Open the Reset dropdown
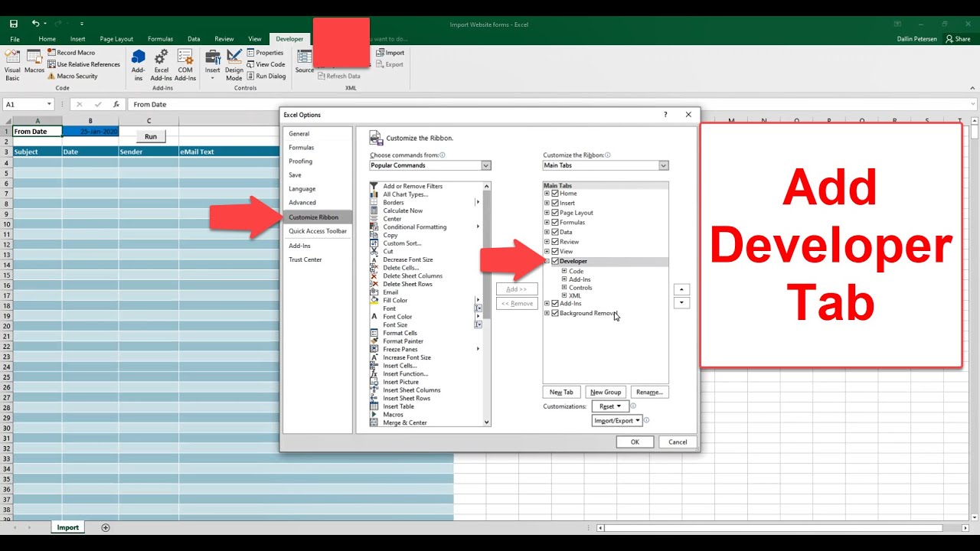The width and height of the screenshot is (980, 551). pyautogui.click(x=609, y=406)
